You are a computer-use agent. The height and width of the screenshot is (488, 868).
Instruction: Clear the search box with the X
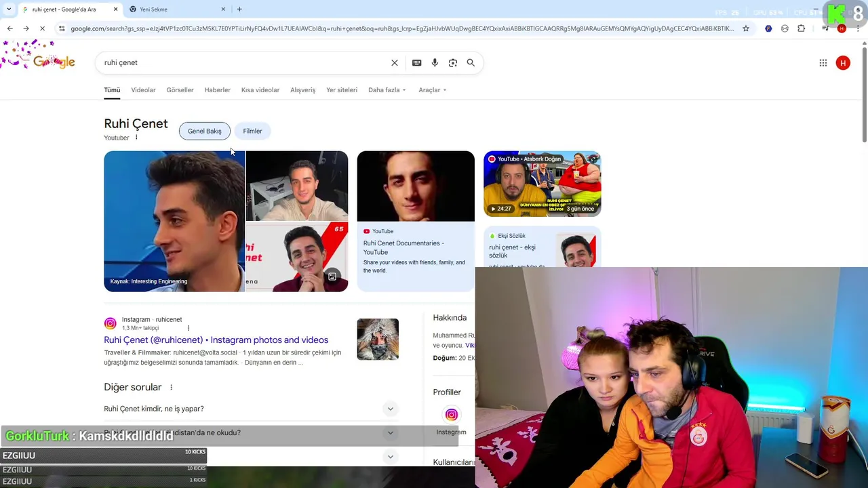click(395, 62)
